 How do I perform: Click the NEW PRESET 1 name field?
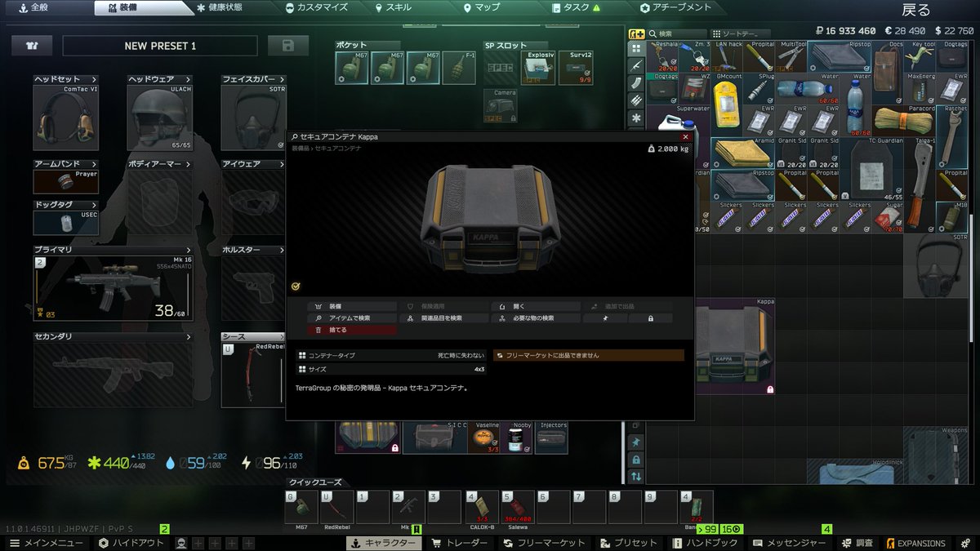160,46
